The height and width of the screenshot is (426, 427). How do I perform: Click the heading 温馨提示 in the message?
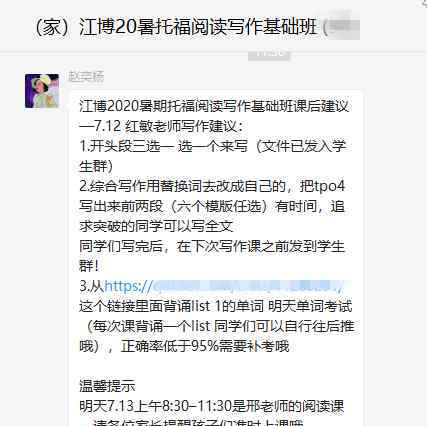tap(107, 386)
